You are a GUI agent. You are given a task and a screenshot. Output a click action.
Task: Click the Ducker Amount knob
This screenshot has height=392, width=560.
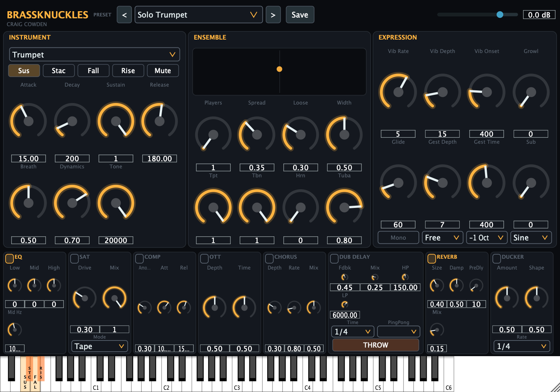point(507,298)
